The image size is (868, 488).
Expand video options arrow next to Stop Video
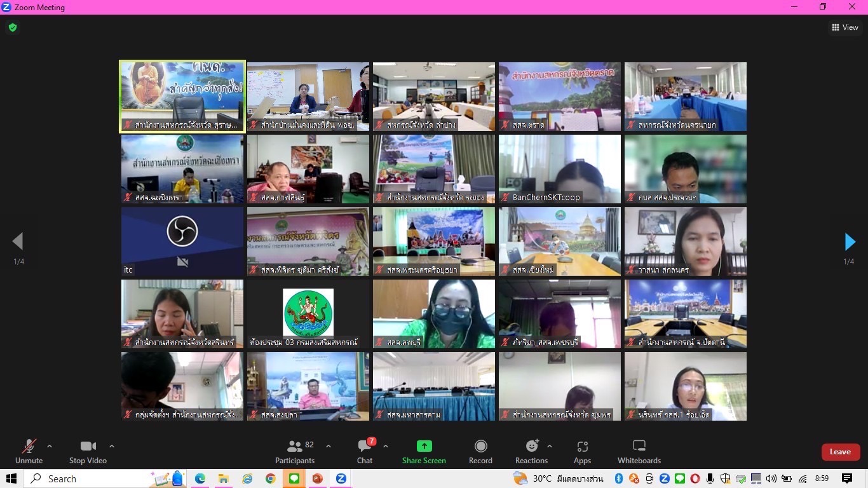[x=112, y=446]
